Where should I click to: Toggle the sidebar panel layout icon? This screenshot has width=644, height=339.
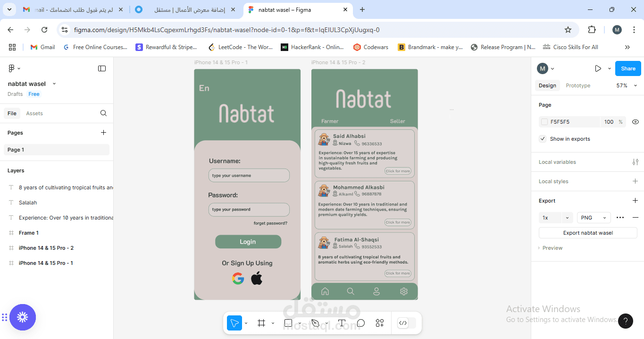click(102, 68)
